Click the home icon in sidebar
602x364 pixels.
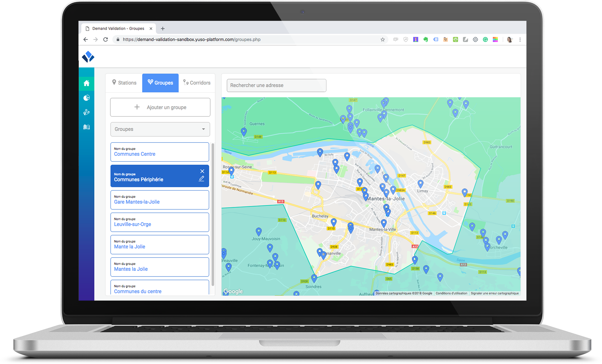click(x=86, y=83)
